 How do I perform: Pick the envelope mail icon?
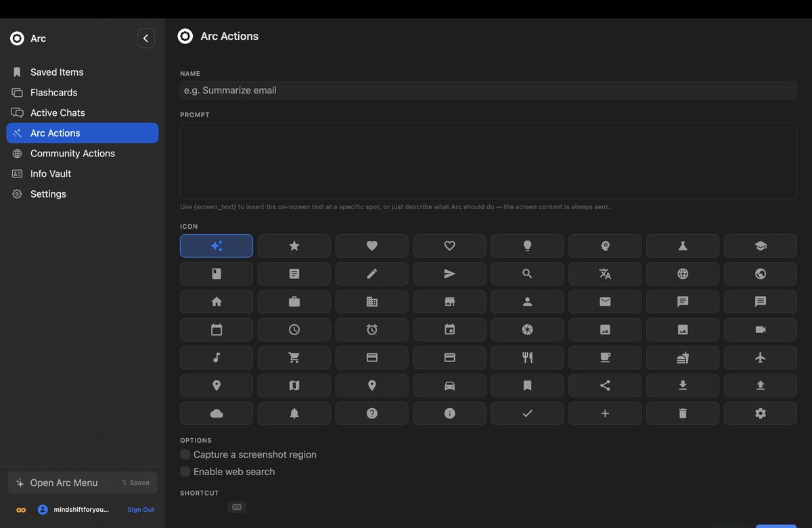tap(605, 302)
